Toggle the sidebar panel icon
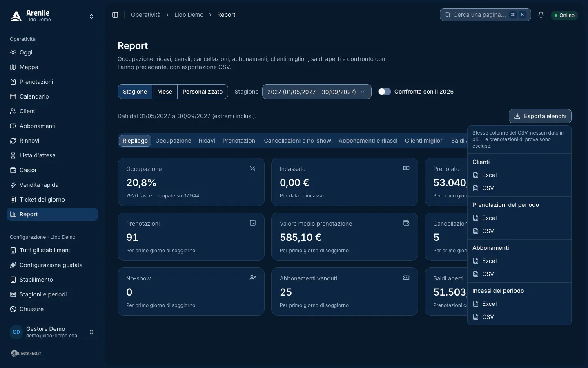This screenshot has width=588, height=368. tap(115, 15)
